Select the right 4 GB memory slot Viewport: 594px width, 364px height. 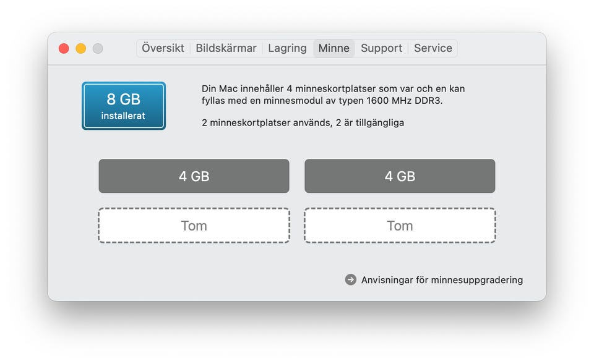(400, 176)
